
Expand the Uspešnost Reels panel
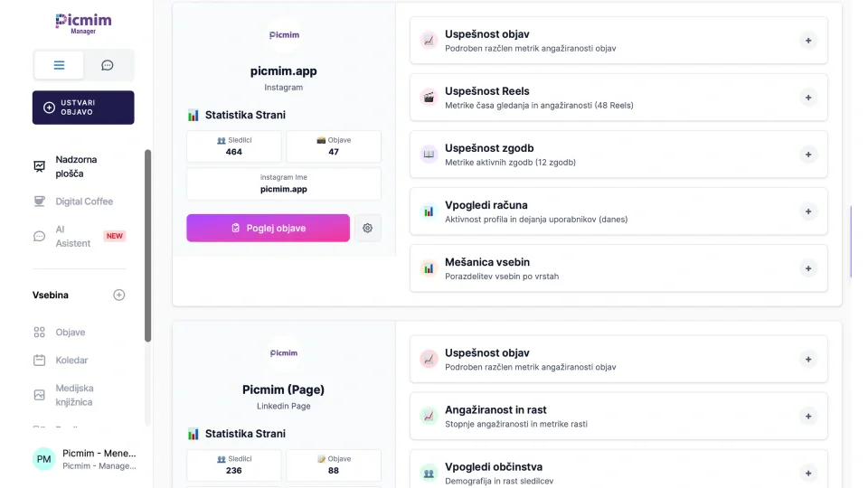tap(808, 98)
